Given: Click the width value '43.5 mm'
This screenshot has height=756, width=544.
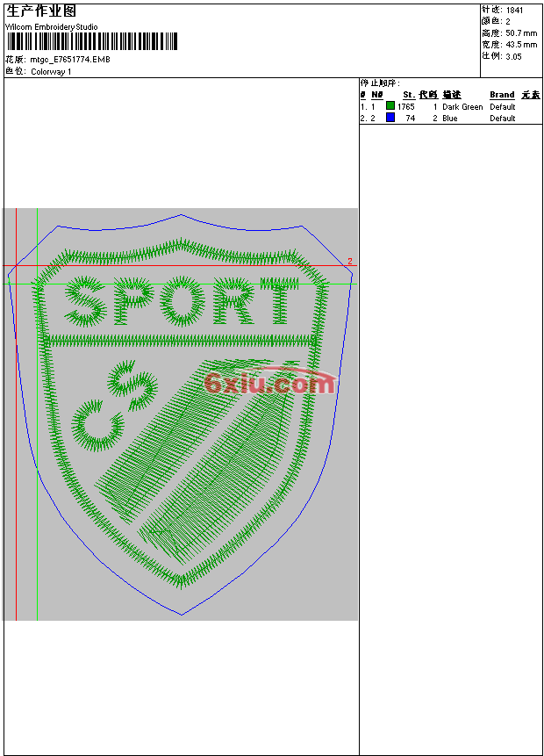Looking at the screenshot, I should (521, 45).
